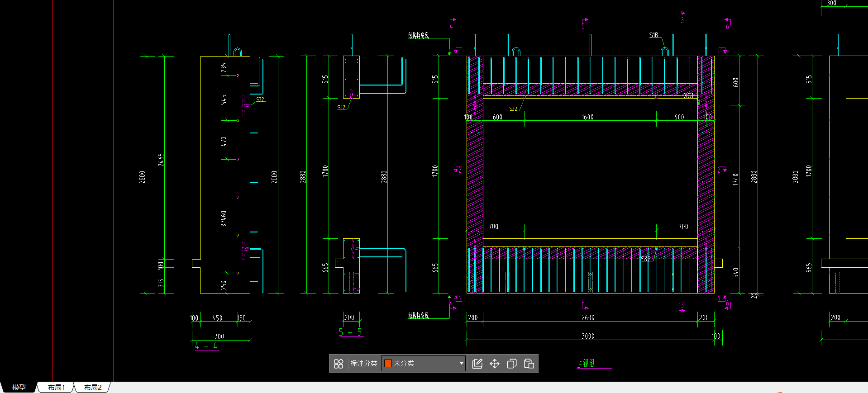Click the 470 dimension text
Viewport: 868px width, 393px height.
[224, 141]
